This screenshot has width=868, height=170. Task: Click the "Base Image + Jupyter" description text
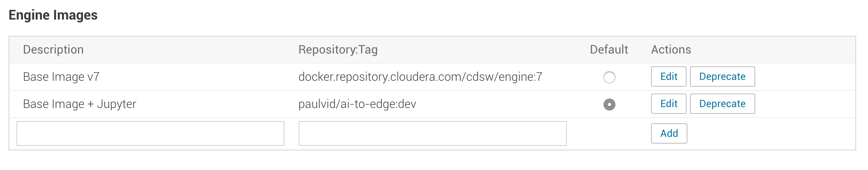pyautogui.click(x=80, y=104)
